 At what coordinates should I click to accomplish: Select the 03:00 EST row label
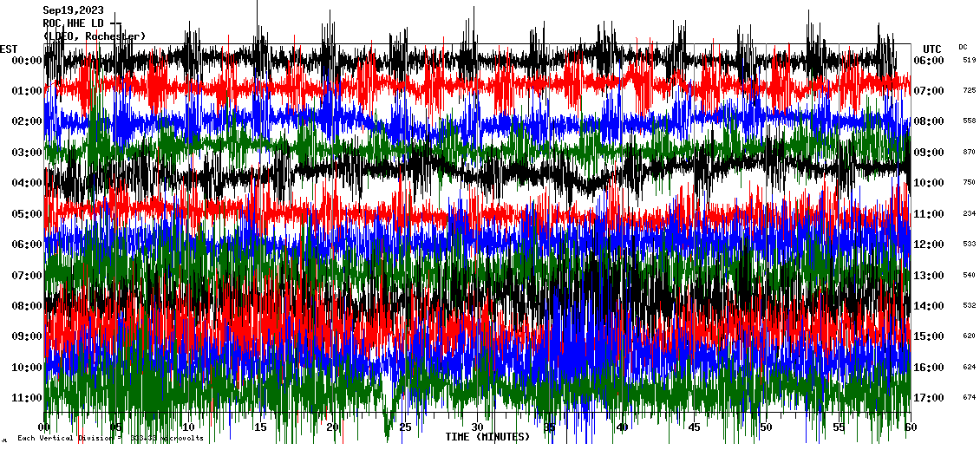click(x=27, y=152)
